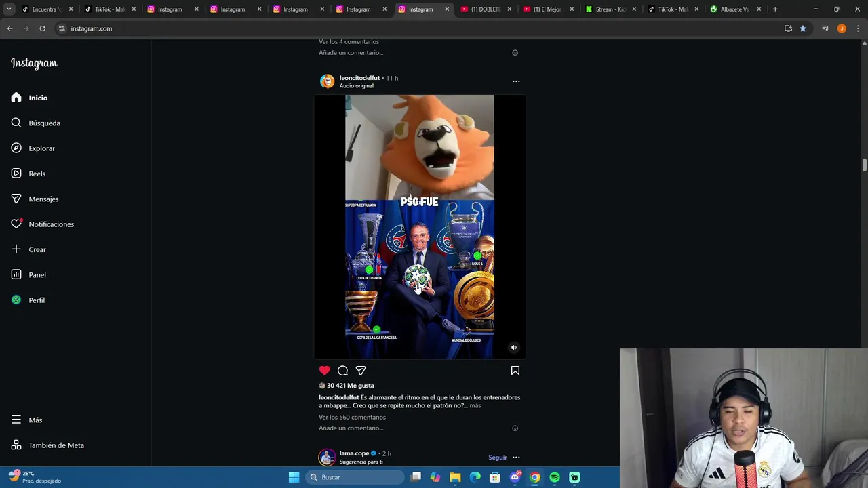Click leoncitodelfut profile avatar

click(328, 81)
